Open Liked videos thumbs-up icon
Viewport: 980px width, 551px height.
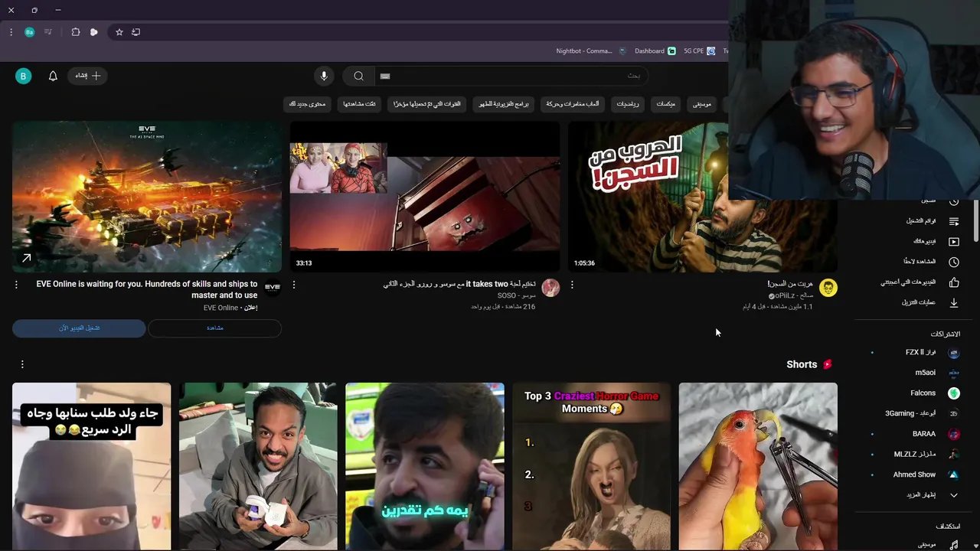(954, 282)
